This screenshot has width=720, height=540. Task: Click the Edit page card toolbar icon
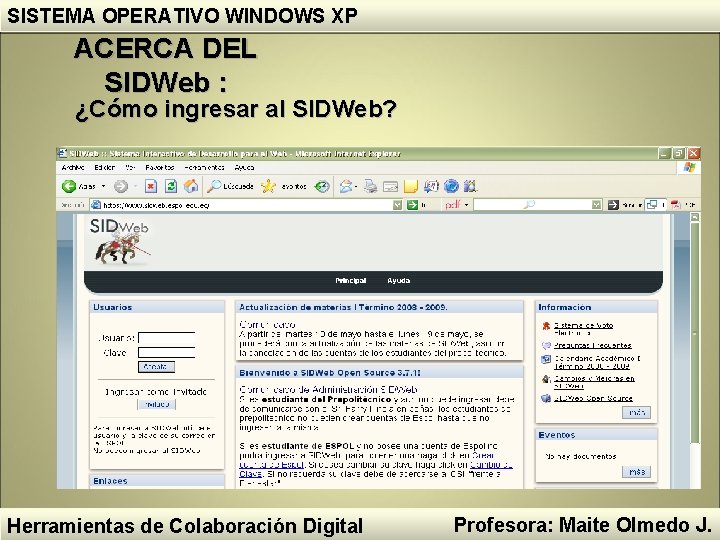point(390,186)
